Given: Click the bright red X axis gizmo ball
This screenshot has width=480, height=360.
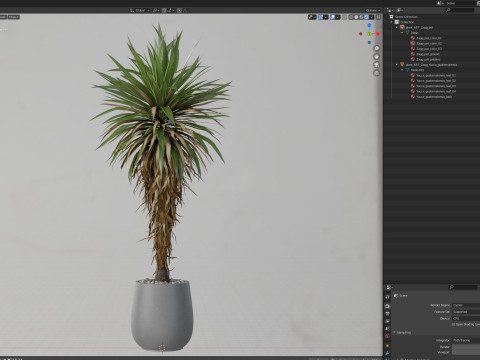Looking at the screenshot, I should (x=378, y=34).
